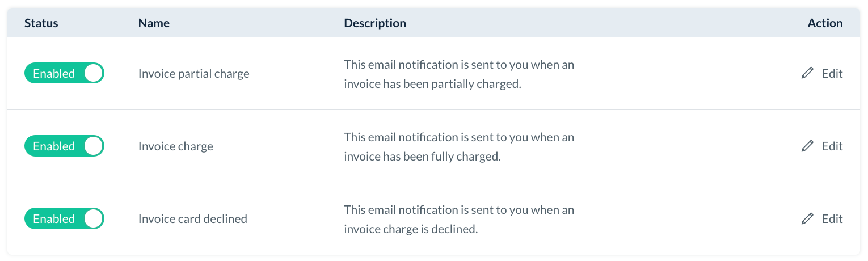Viewport: 868px width, 261px height.
Task: Disable the Invoice partial charge notification toggle
Action: coord(64,73)
